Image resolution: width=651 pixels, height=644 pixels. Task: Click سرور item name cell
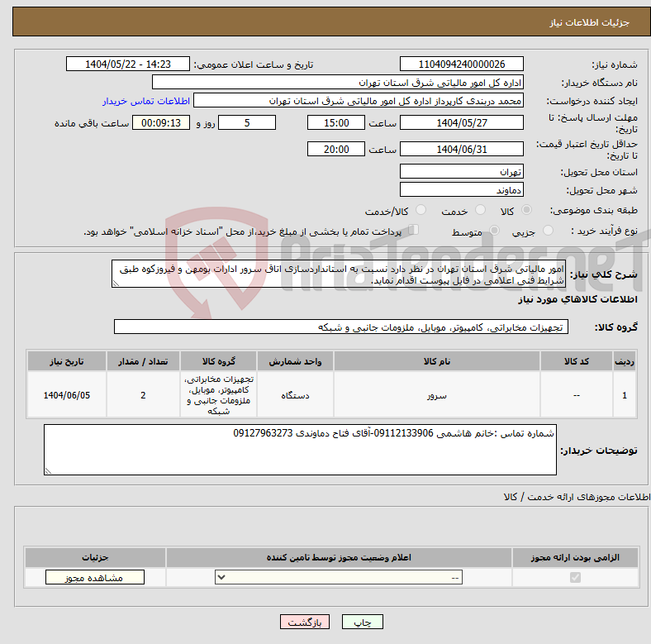(x=437, y=395)
